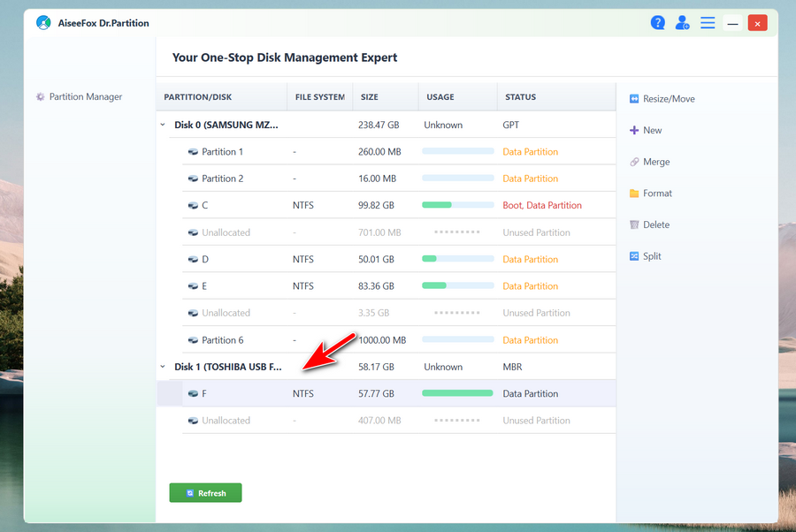
Task: Click the Split icon
Action: (x=634, y=256)
